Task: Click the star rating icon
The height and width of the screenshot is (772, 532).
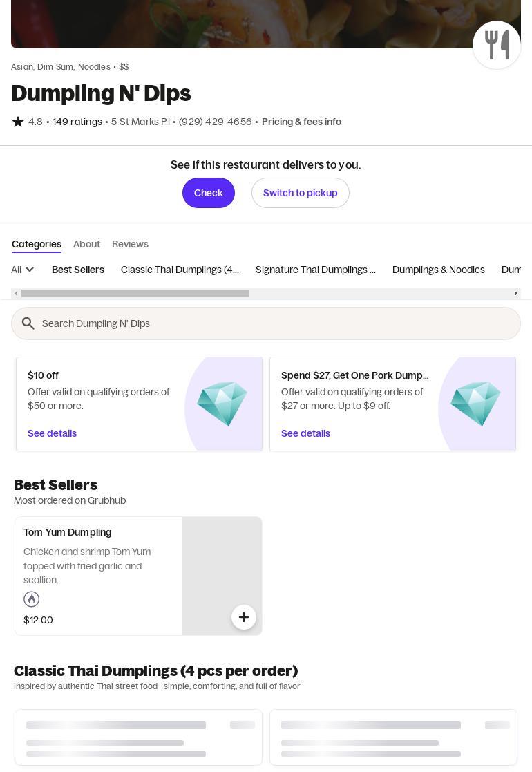Action: (x=18, y=122)
